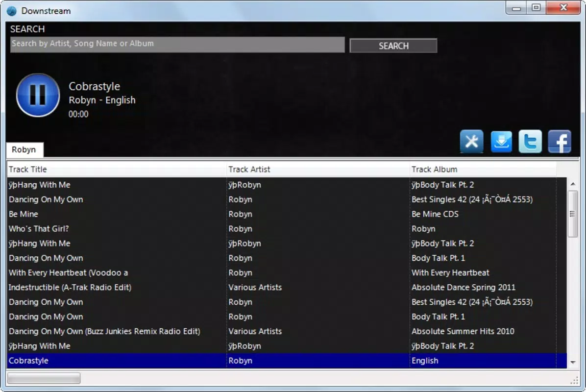Click the 00:00 playback time

[78, 114]
